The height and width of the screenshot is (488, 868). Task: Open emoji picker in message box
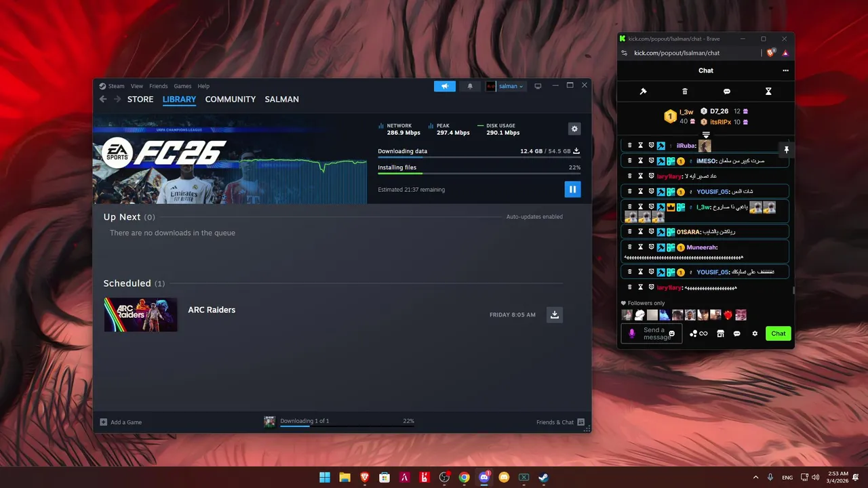(x=672, y=333)
